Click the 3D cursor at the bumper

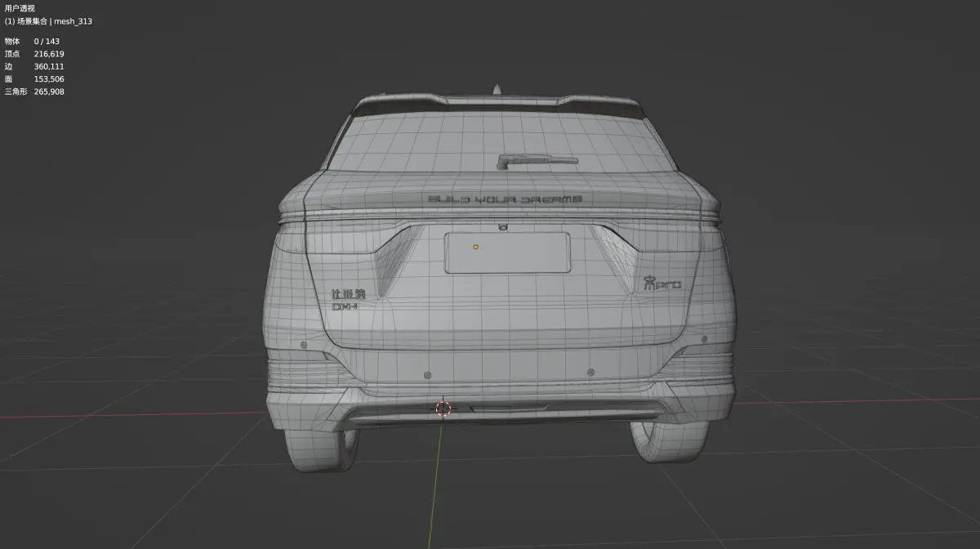(x=443, y=408)
